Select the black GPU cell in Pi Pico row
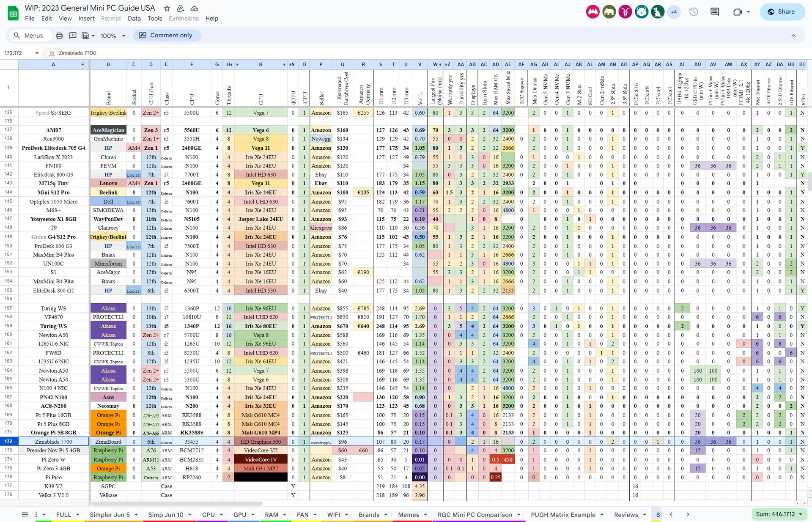812x522 pixels. (x=261, y=477)
